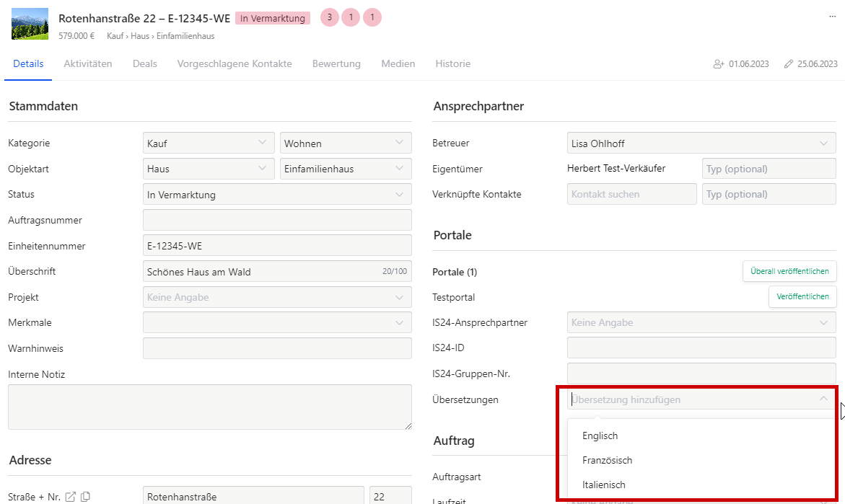
Task: Click the property thumbnail image
Action: coord(30,24)
